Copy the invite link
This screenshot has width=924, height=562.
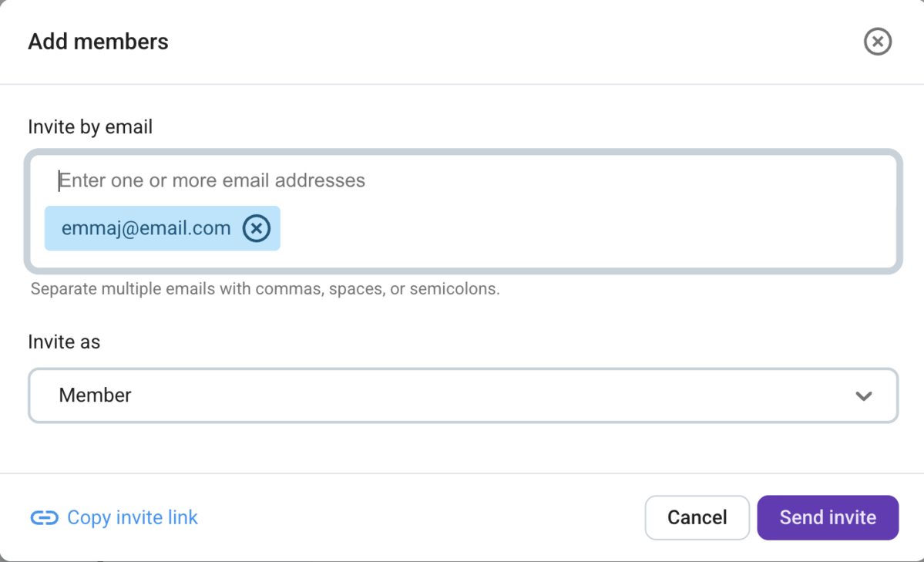pos(132,517)
